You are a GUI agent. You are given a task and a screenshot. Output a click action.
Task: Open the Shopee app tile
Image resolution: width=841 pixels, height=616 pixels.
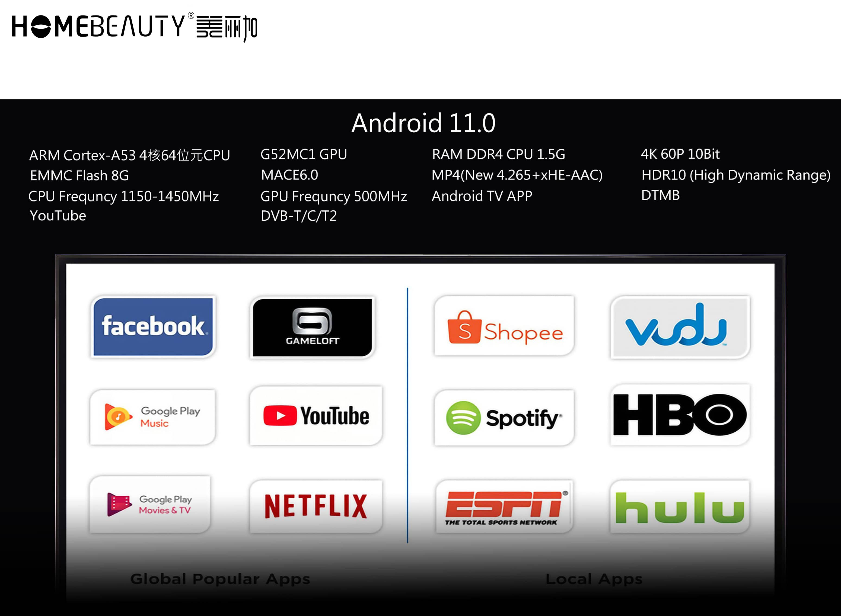[504, 326]
